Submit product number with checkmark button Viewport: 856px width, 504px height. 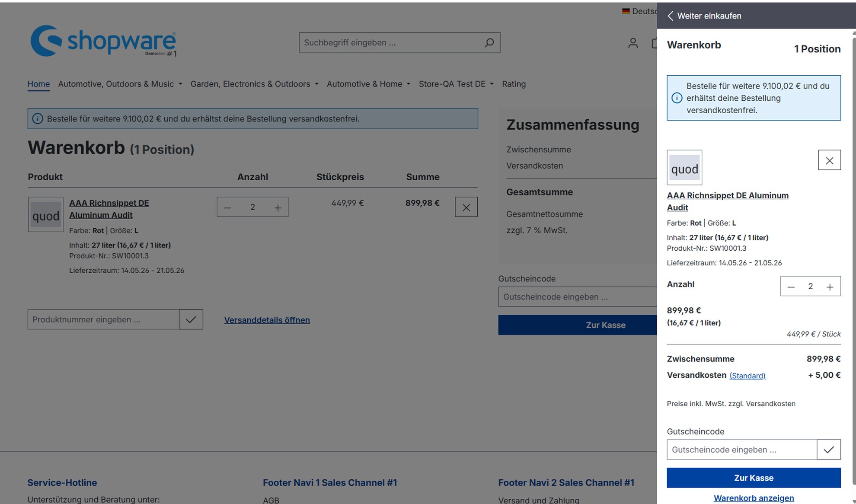pos(191,319)
